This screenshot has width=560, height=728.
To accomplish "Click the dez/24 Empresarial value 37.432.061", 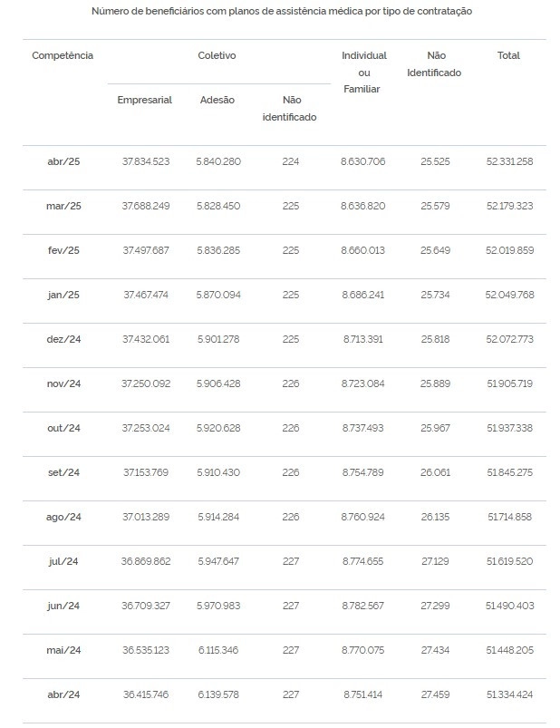I will point(146,339).
